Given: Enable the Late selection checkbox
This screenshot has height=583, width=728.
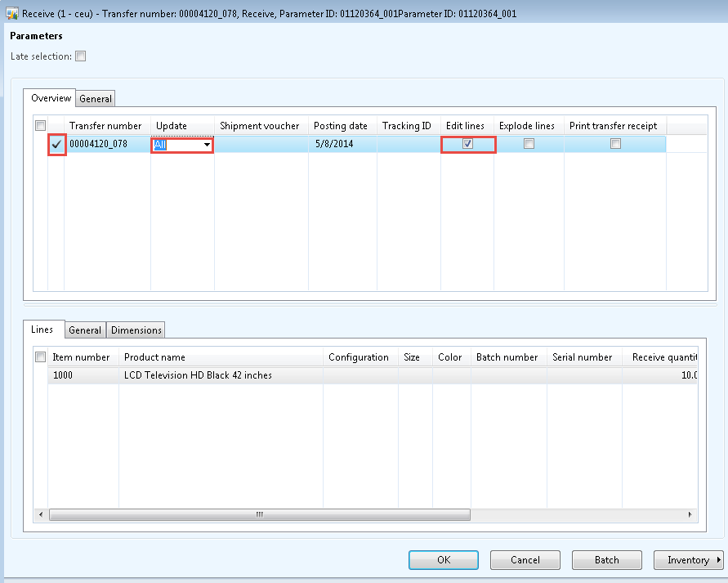Looking at the screenshot, I should click(x=79, y=56).
